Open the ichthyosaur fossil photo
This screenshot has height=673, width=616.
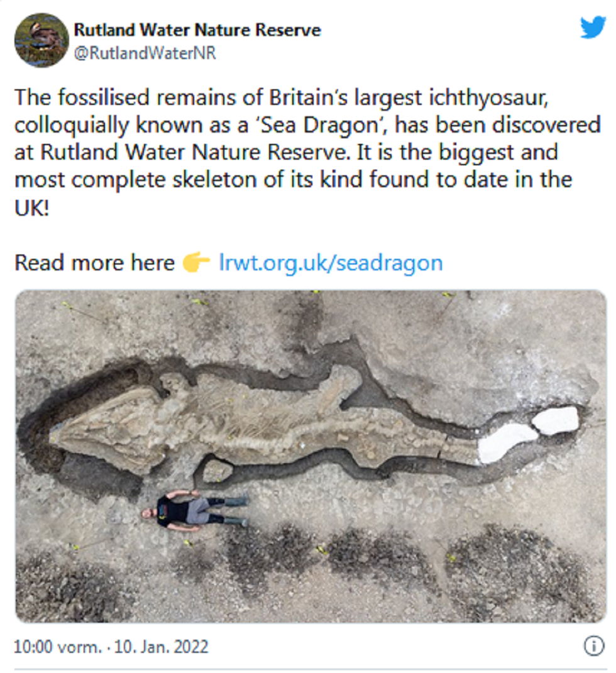coord(311,456)
